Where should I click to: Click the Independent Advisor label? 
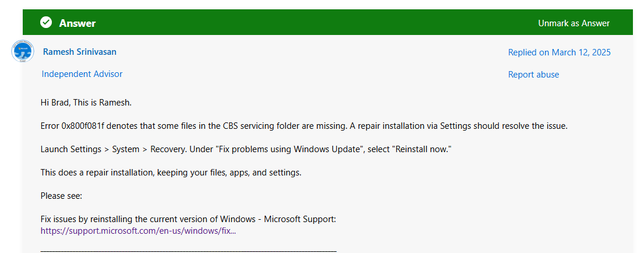82,74
